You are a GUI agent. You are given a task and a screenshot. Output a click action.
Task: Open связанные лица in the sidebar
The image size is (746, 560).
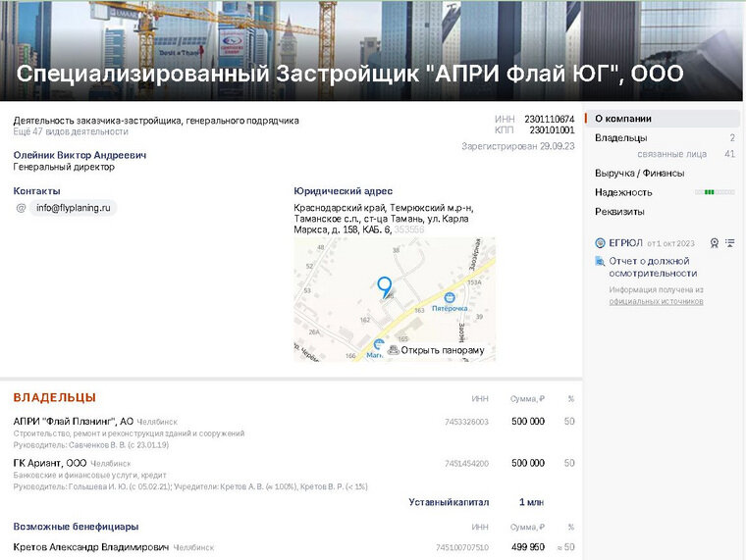click(x=671, y=154)
